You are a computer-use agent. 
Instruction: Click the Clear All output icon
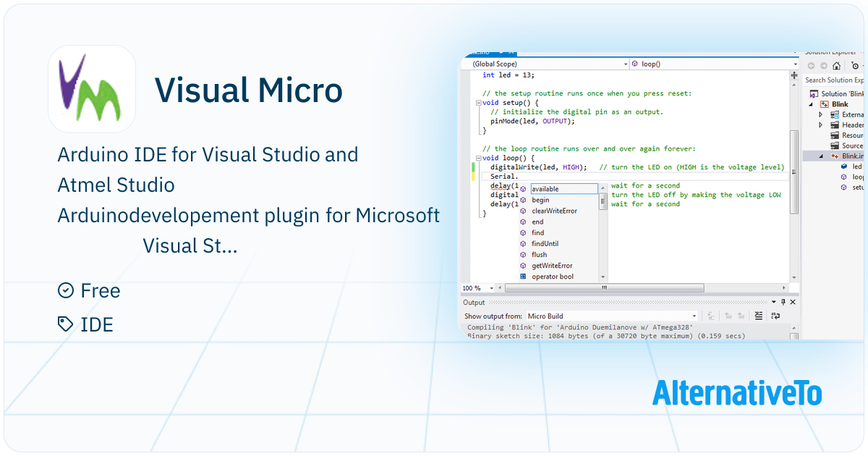pos(759,316)
